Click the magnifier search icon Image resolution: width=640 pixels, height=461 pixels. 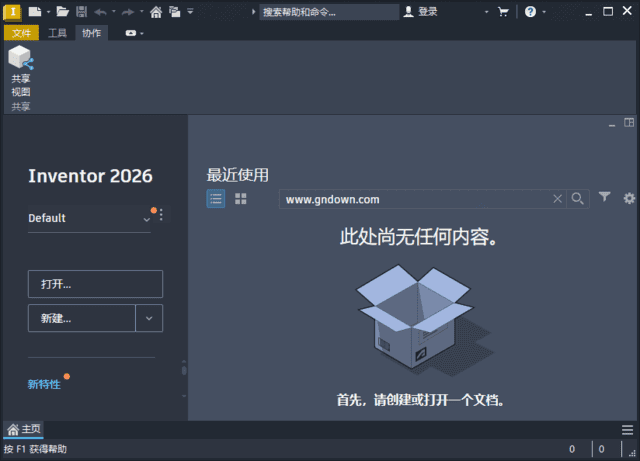click(578, 199)
